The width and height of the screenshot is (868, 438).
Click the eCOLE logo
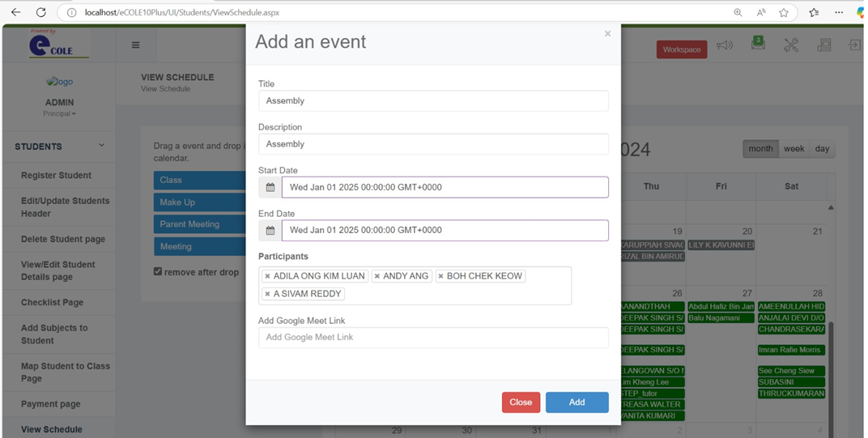pyautogui.click(x=58, y=44)
